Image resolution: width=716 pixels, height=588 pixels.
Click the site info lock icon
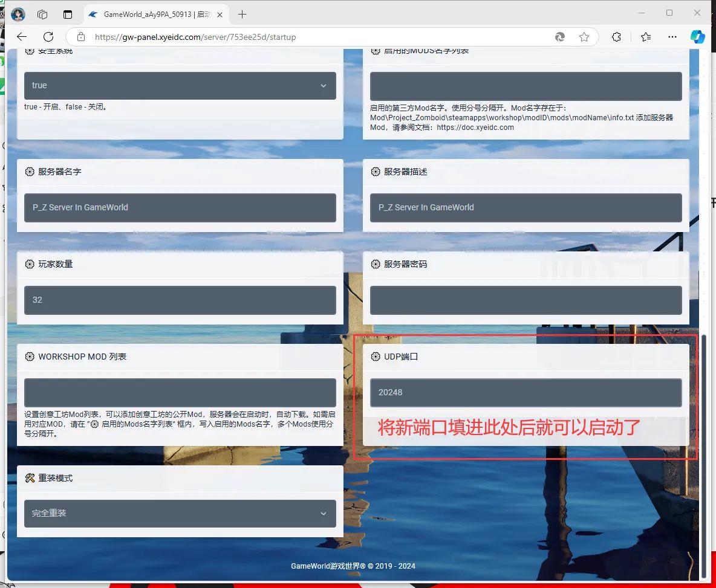tap(81, 37)
